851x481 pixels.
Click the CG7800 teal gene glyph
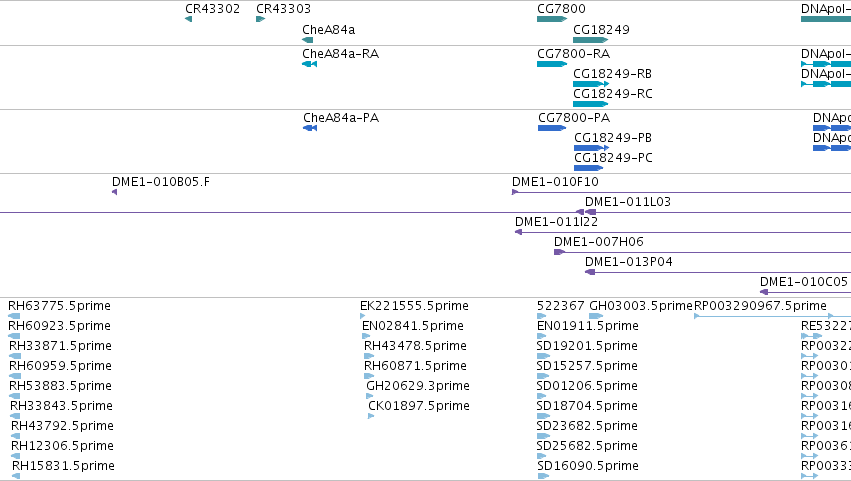[551, 20]
